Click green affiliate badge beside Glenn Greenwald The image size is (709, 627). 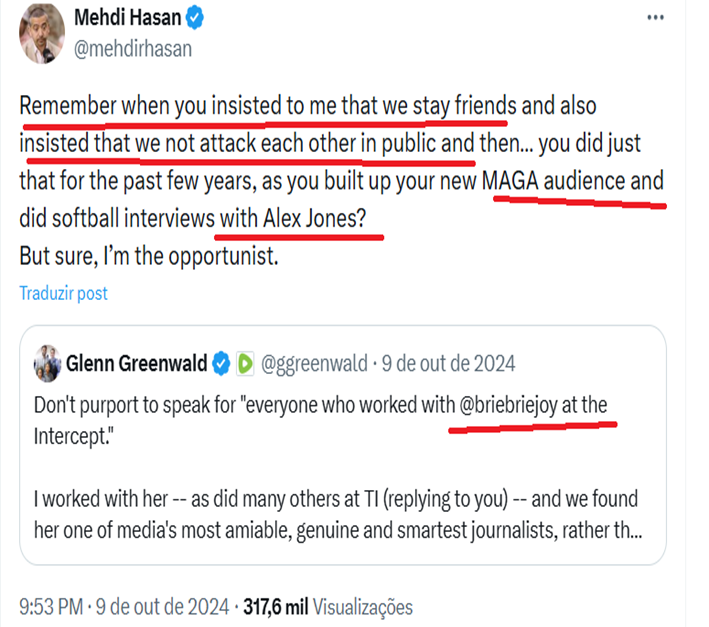244,363
